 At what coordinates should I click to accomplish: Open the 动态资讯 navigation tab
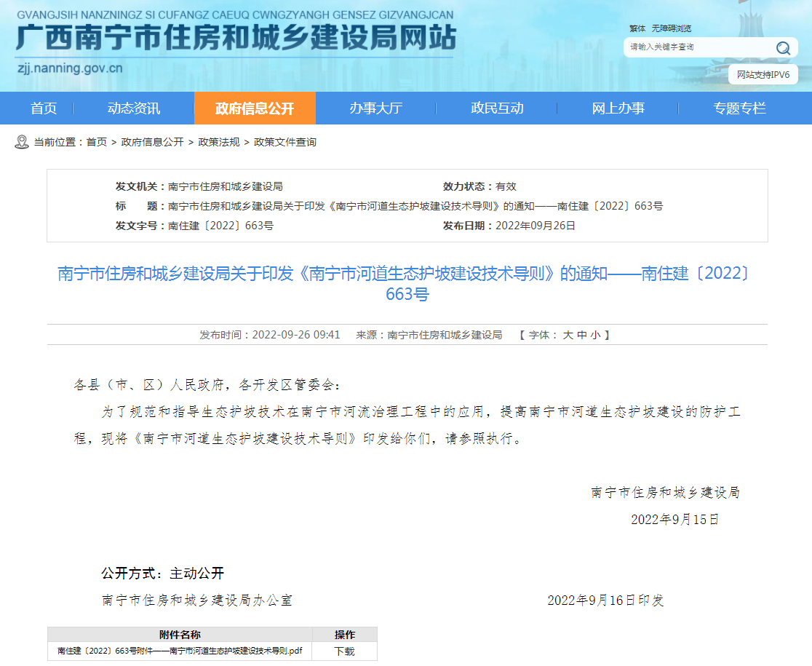click(134, 108)
